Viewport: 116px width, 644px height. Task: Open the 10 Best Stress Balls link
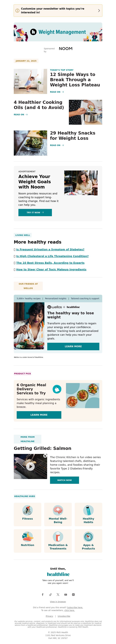point(50,263)
